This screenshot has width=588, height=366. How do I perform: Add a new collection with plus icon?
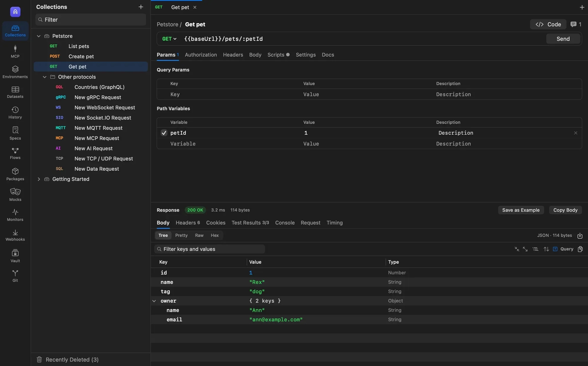[141, 7]
